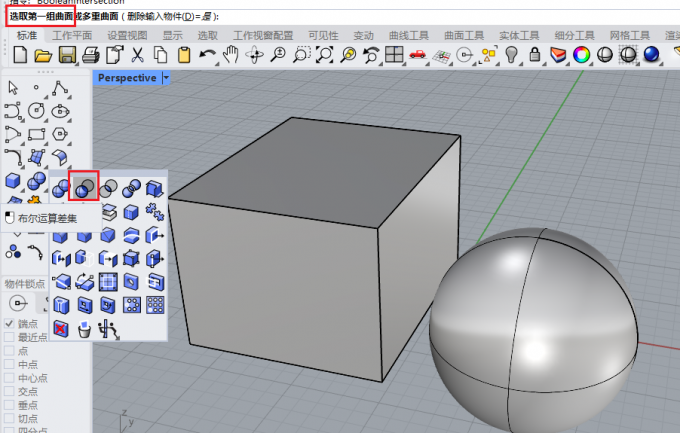Switch to the 标准 toolbar tab
The image size is (680, 433).
27,35
